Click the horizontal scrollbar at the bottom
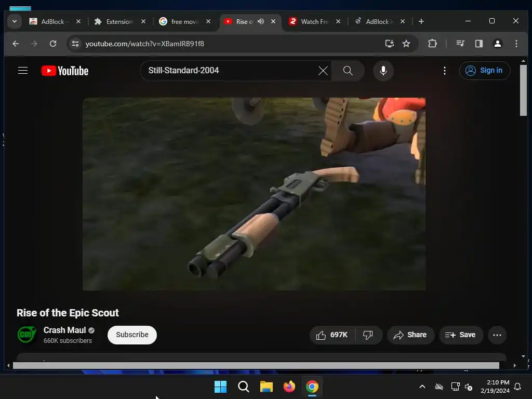This screenshot has width=532, height=399. tap(256, 365)
